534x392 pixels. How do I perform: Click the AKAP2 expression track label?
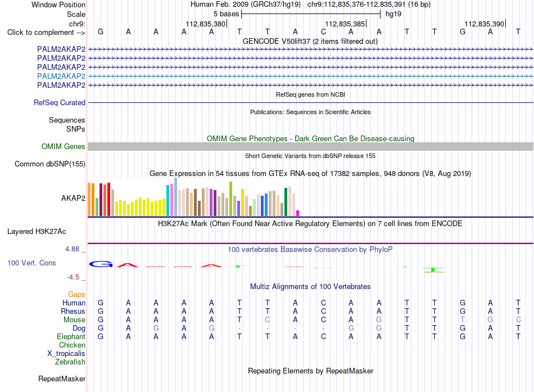(x=73, y=198)
